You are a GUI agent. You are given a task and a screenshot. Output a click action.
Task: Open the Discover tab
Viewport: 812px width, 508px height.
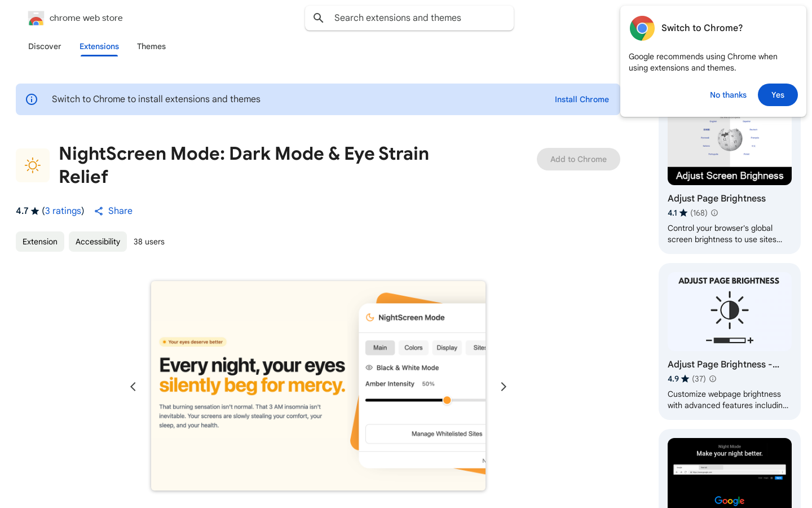45,46
